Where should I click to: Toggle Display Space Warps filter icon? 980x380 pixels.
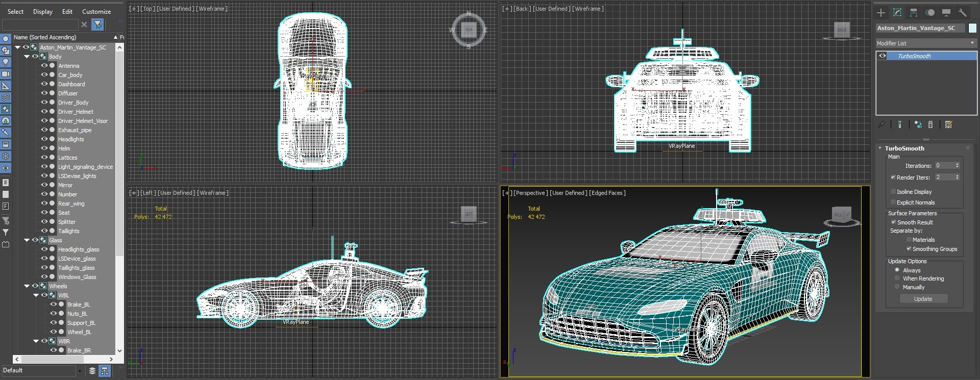tap(6, 97)
